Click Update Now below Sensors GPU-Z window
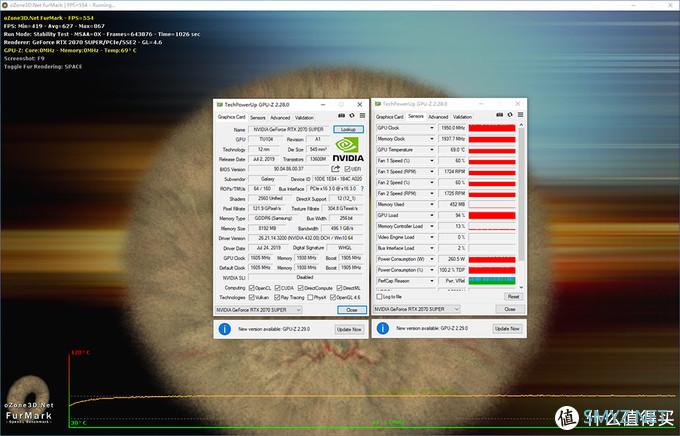Viewport: 680px width, 436px height. tap(507, 328)
